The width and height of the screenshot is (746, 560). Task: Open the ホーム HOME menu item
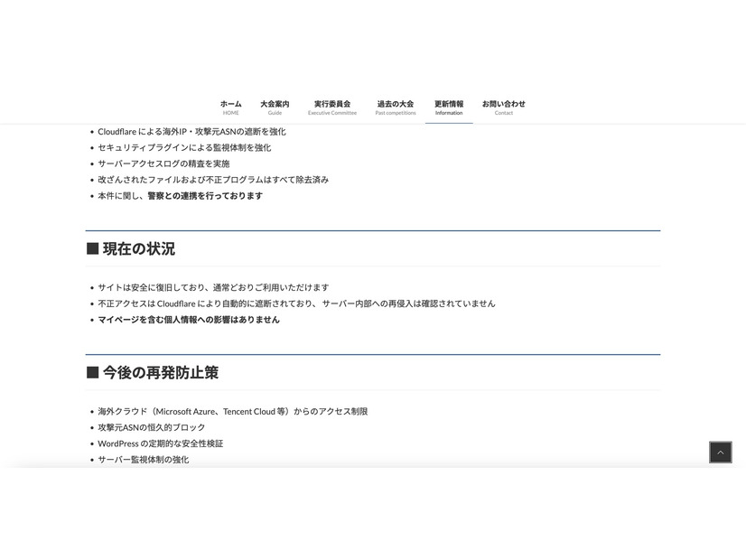230,107
